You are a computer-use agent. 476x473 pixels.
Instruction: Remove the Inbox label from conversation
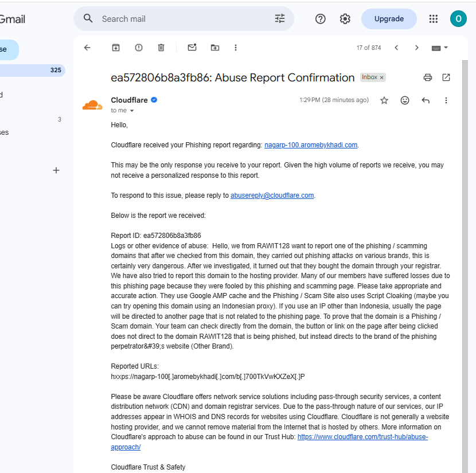[x=381, y=77]
